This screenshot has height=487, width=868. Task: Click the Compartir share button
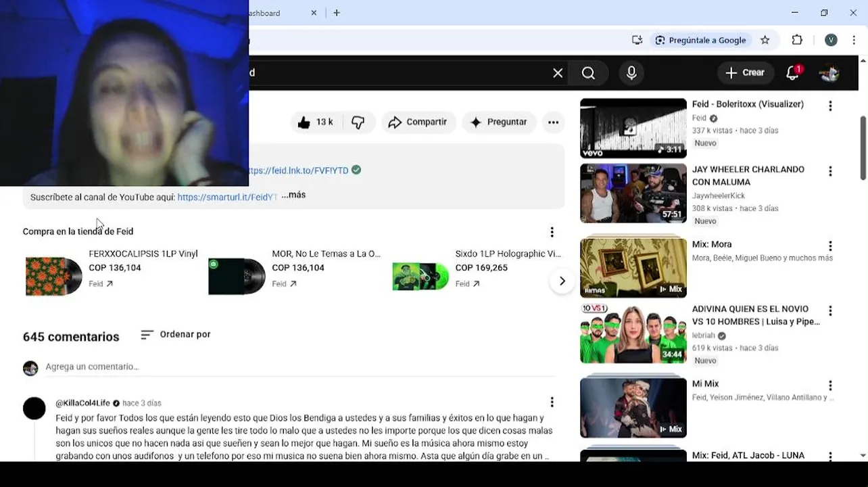(x=418, y=122)
